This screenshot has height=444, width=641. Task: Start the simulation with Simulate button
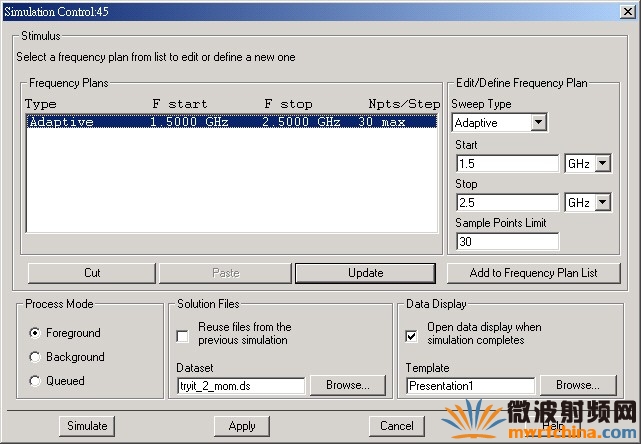(x=87, y=426)
